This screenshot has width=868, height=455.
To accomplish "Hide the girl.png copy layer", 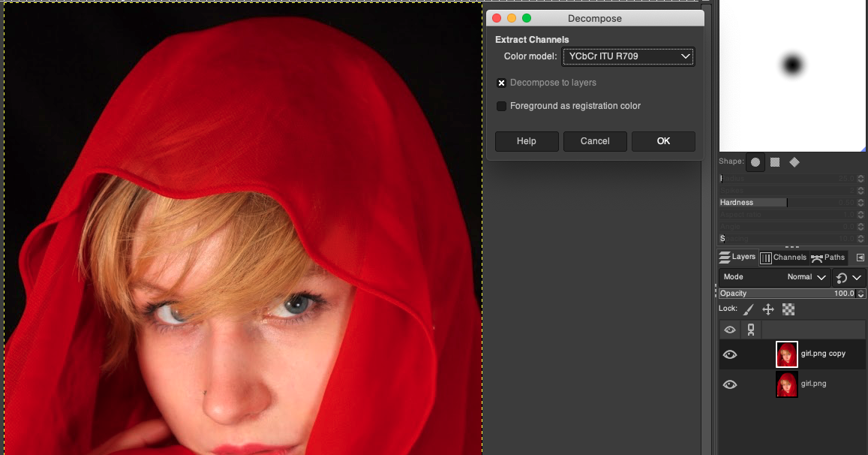I will (730, 354).
